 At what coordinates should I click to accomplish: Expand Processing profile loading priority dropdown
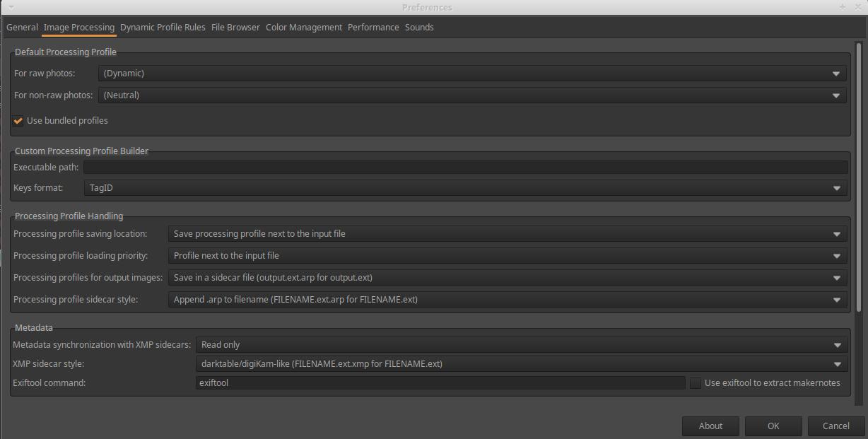click(507, 256)
